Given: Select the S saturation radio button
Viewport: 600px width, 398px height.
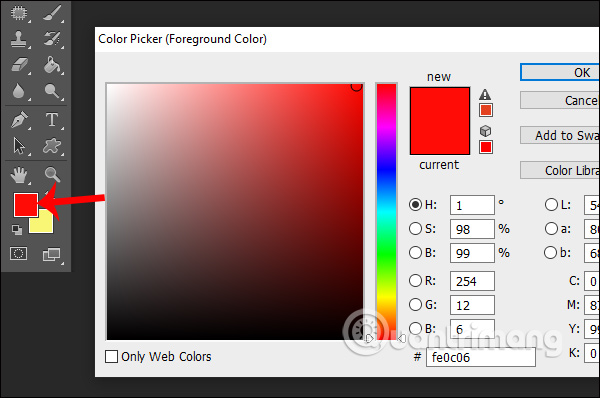Looking at the screenshot, I should (415, 229).
